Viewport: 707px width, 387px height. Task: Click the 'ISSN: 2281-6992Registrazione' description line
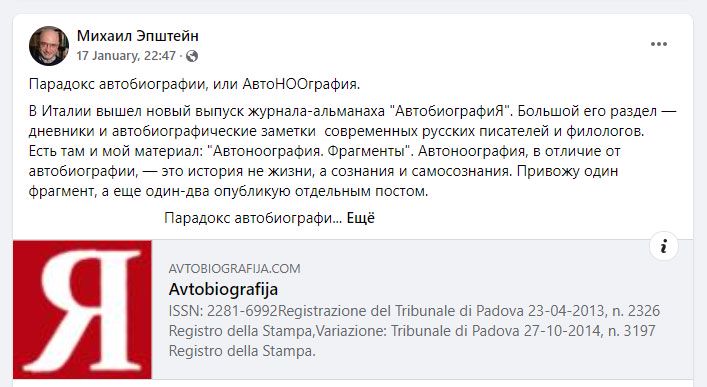point(414,311)
